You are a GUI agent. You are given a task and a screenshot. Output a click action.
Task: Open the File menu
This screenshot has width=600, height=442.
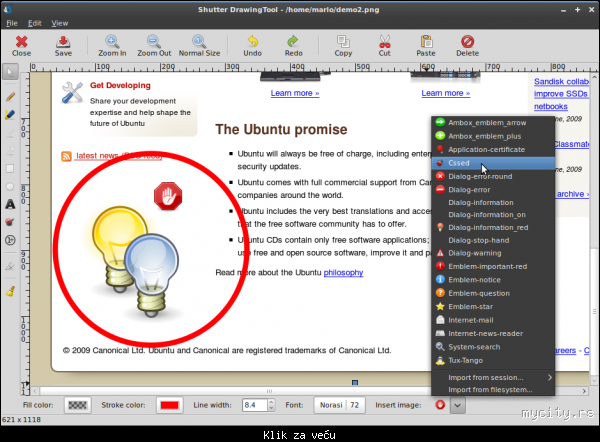12,23
